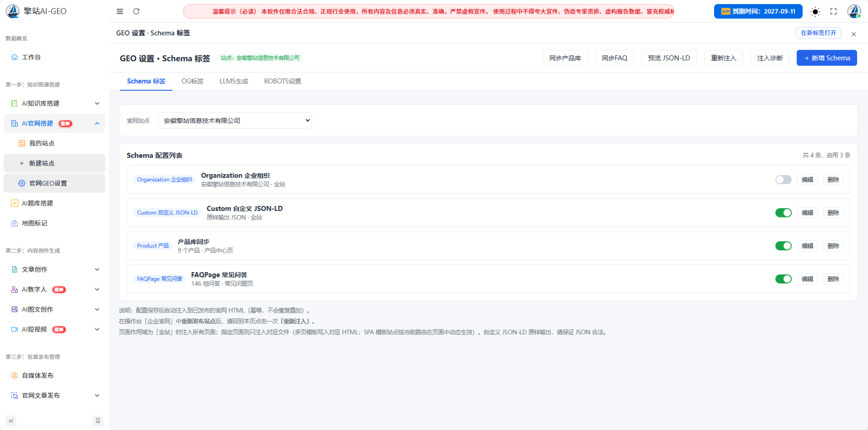Screen dimensions: 868x430
Task: Disable the Custom 自定义 JSON-LD toggle
Action: (783, 213)
